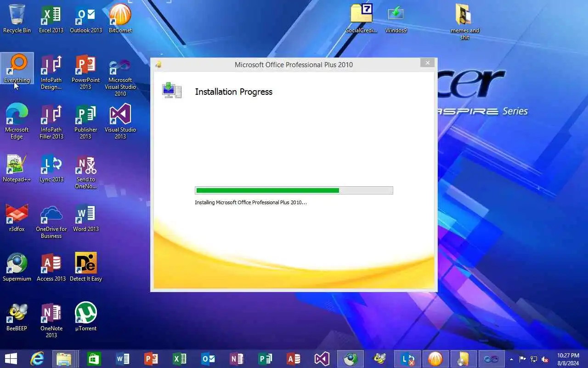Launch OneNote from the taskbar

pos(237,359)
